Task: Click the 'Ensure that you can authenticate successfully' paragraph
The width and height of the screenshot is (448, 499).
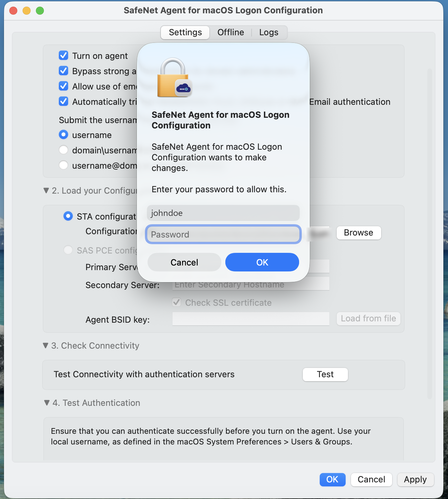Action: tap(211, 436)
